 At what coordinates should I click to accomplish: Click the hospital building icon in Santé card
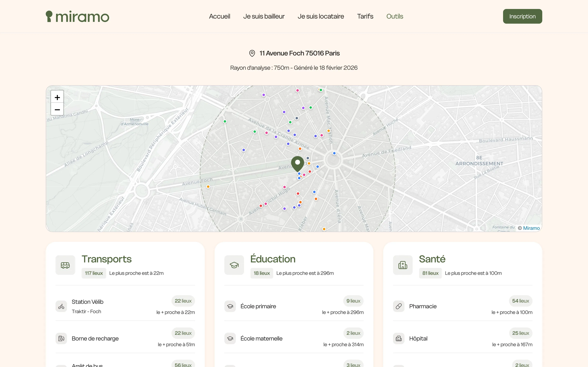click(402, 265)
